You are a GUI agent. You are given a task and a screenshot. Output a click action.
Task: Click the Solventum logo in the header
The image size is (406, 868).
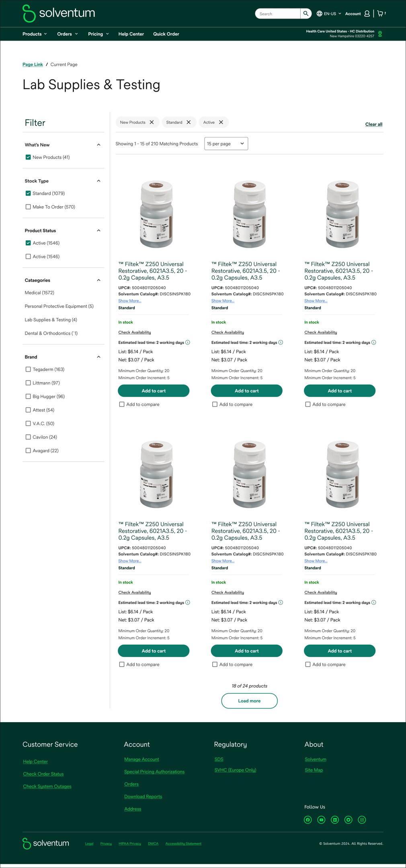59,13
